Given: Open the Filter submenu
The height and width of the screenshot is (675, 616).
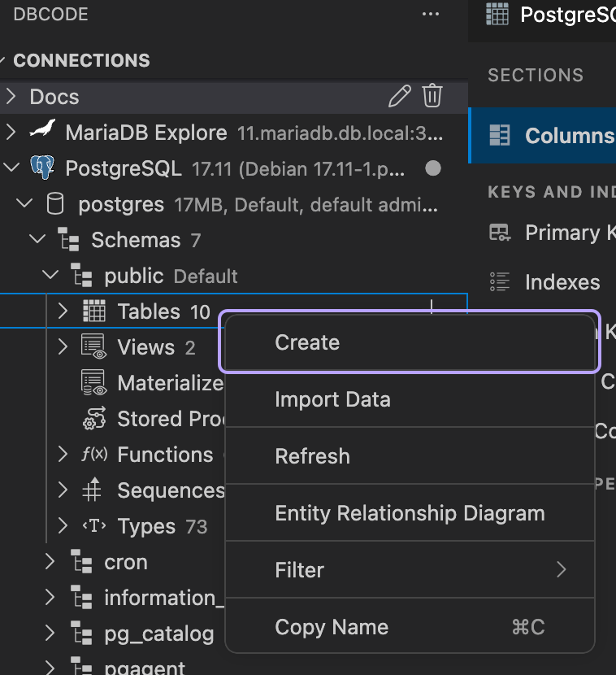Looking at the screenshot, I should 410,570.
